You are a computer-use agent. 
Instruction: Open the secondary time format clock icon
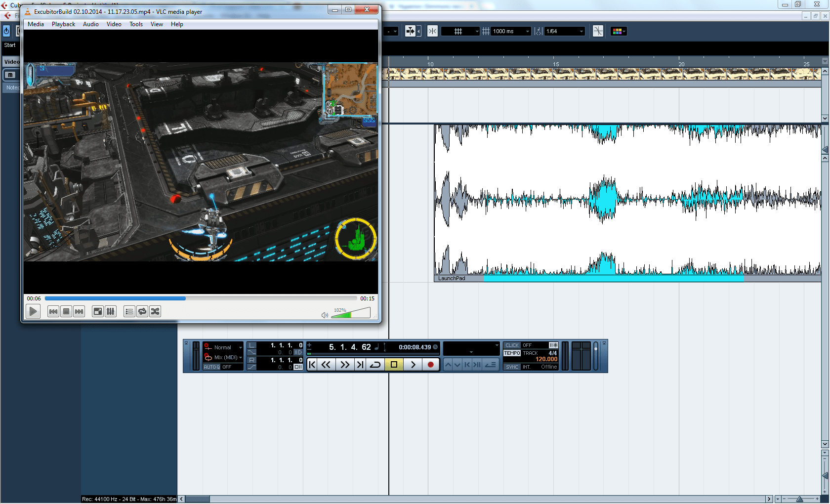[x=435, y=347]
